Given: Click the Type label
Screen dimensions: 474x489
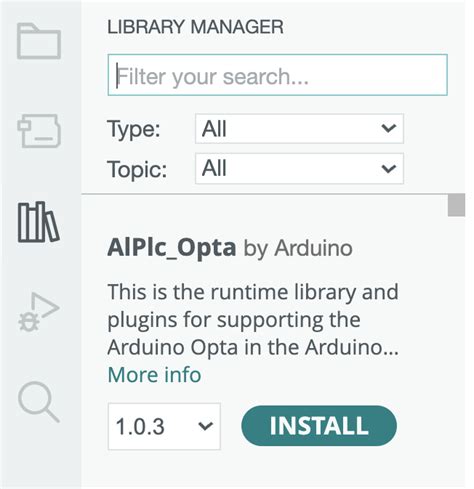Looking at the screenshot, I should coord(134,129).
